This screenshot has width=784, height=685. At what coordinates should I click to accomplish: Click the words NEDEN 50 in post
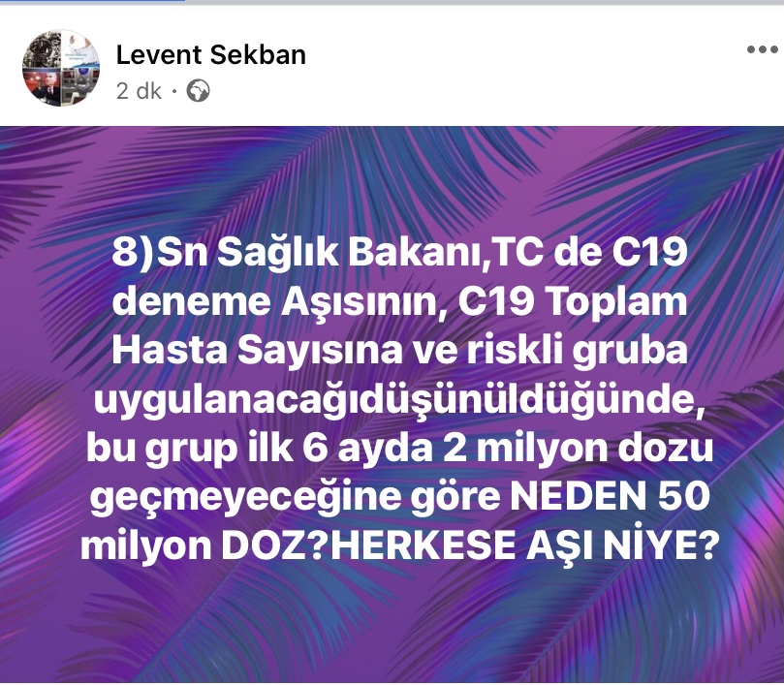tap(610, 496)
